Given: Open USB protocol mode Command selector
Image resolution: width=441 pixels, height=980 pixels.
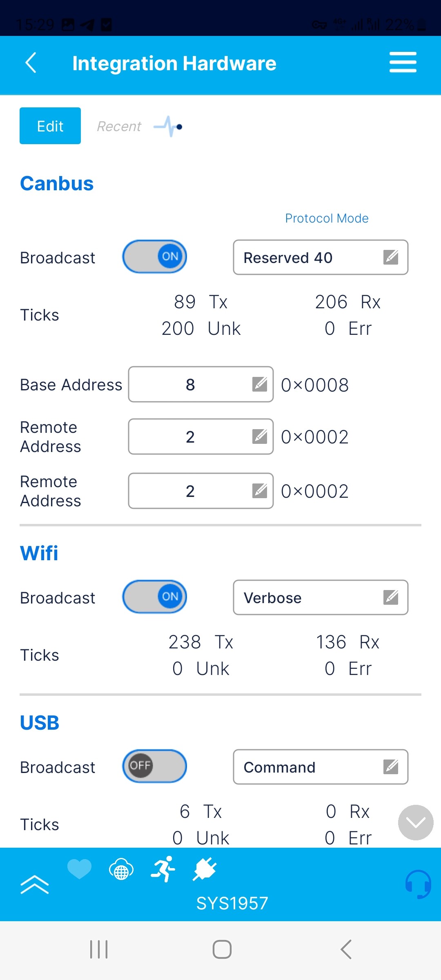Looking at the screenshot, I should tap(321, 767).
